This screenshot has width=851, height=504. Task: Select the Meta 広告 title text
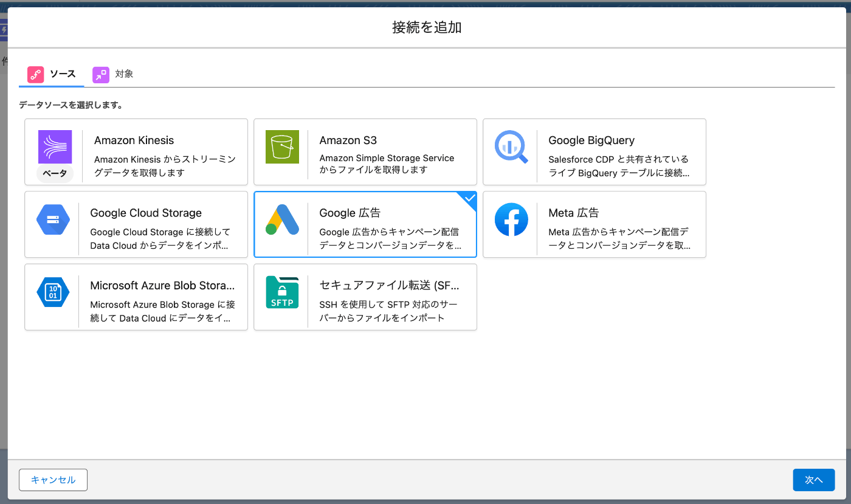coord(573,213)
